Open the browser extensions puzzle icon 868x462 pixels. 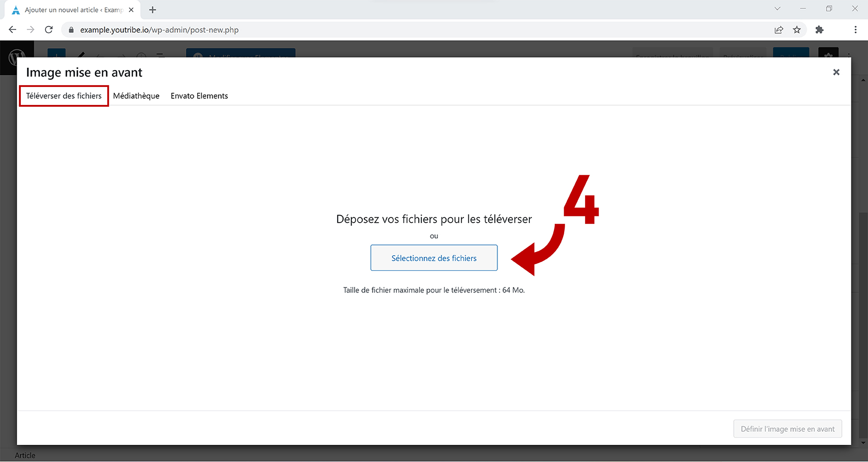pos(819,30)
